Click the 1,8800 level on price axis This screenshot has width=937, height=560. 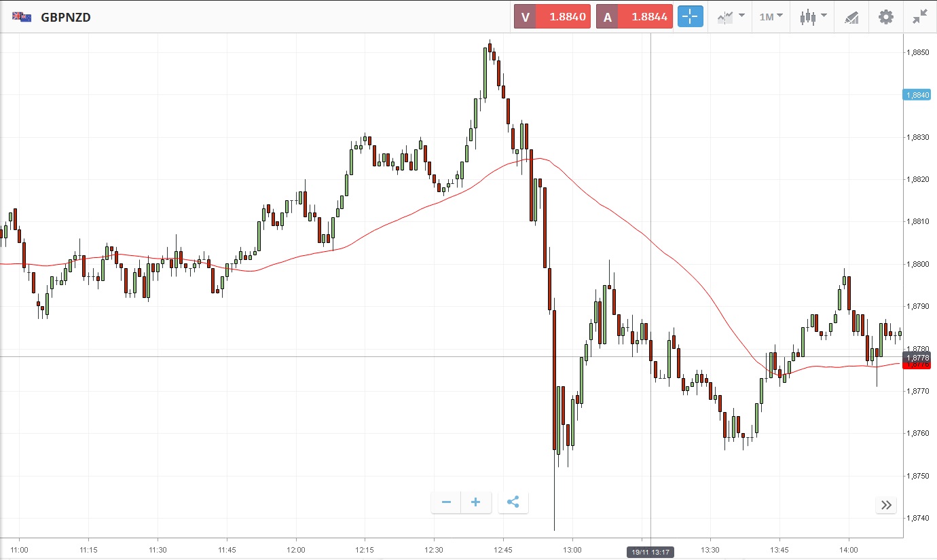(918, 264)
